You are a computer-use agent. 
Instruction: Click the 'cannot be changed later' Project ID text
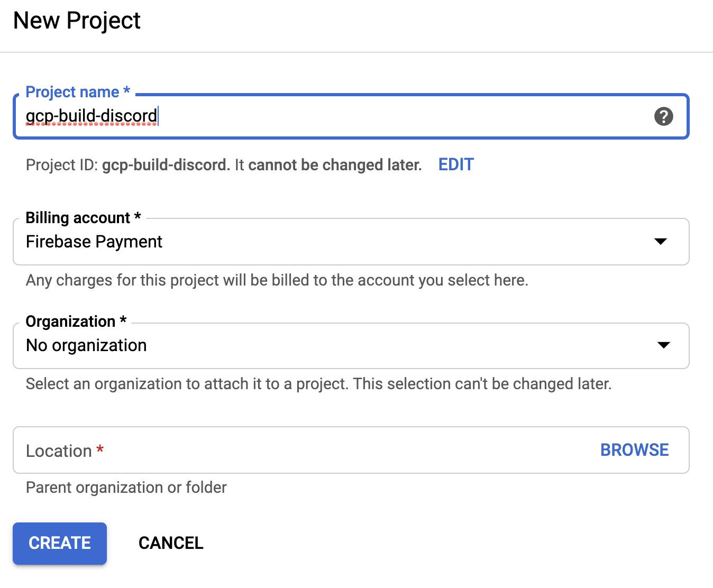click(x=335, y=165)
